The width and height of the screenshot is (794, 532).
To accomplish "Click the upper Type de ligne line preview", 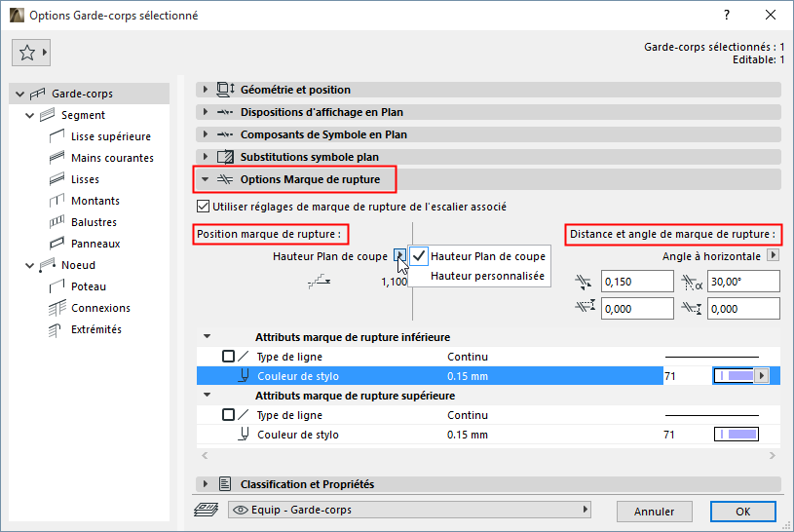I will pyautogui.click(x=712, y=415).
